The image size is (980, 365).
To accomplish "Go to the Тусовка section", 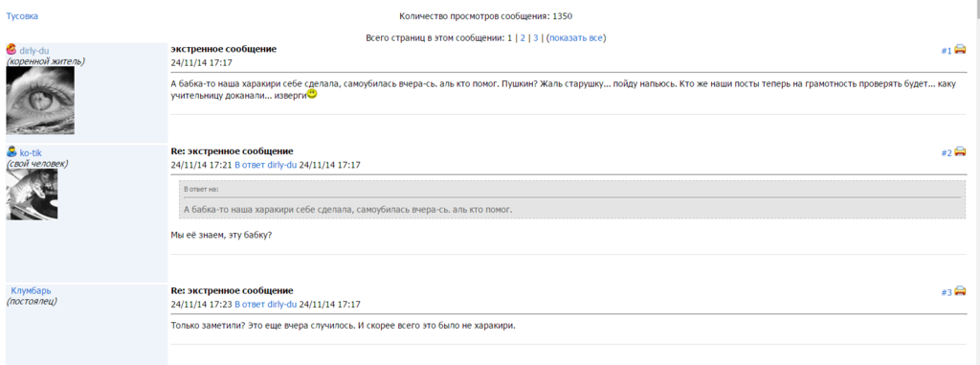I will (x=22, y=16).
